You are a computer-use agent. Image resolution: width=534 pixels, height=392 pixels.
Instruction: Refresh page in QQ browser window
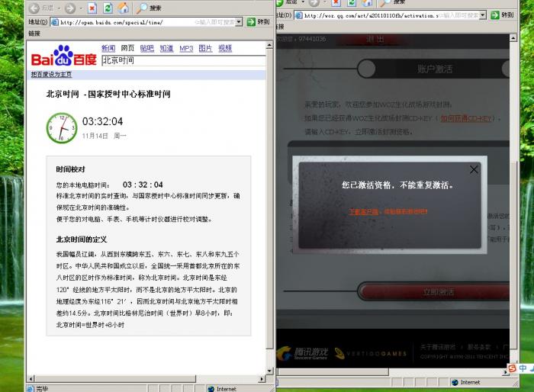(x=351, y=3)
